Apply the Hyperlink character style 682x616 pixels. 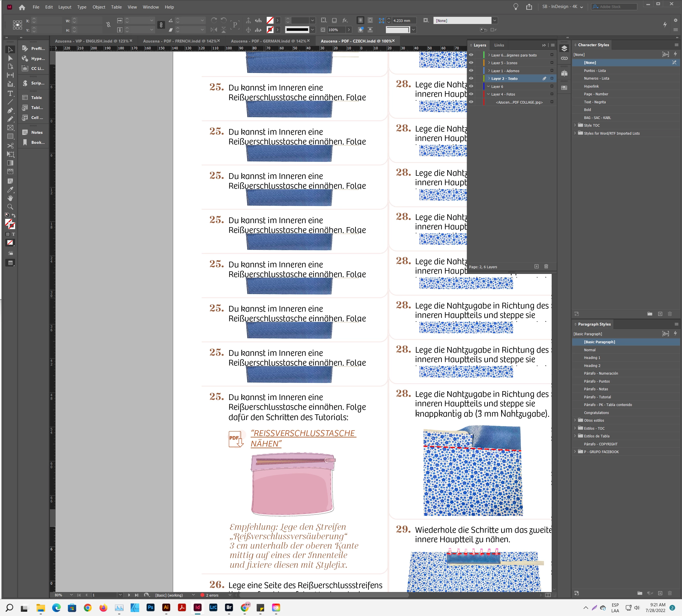pyautogui.click(x=591, y=86)
